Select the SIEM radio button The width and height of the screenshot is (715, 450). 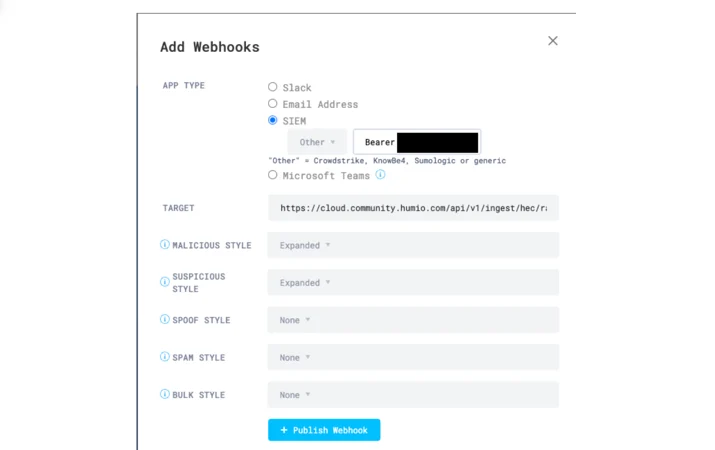coord(272,120)
